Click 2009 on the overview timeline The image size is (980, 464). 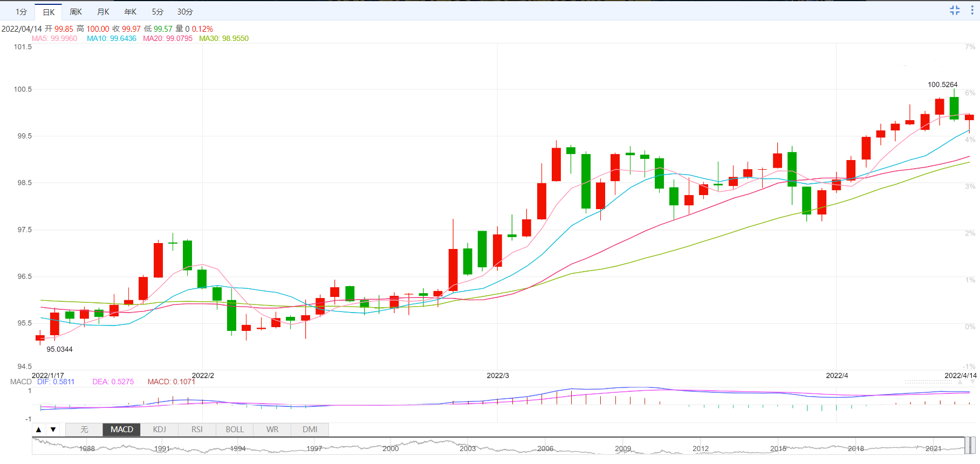tap(623, 448)
